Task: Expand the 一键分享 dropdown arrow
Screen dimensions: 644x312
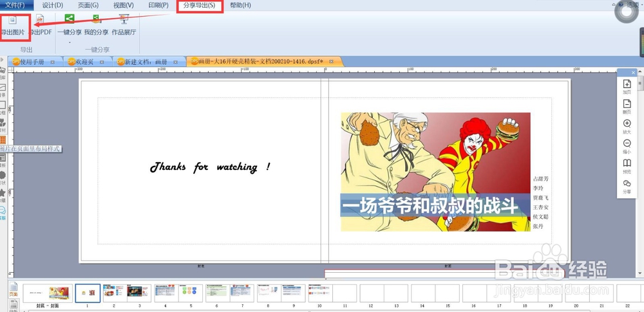Action: coord(70,42)
